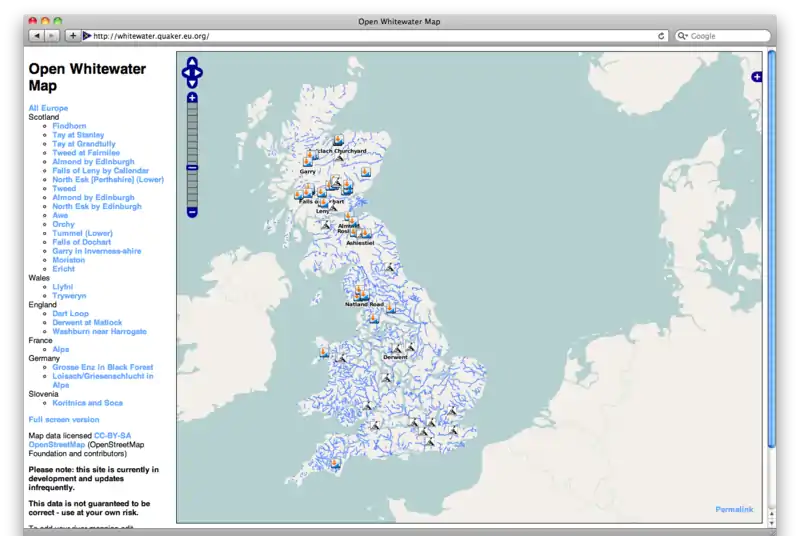
Task: Pan the map west with left arrow
Action: [x=185, y=72]
